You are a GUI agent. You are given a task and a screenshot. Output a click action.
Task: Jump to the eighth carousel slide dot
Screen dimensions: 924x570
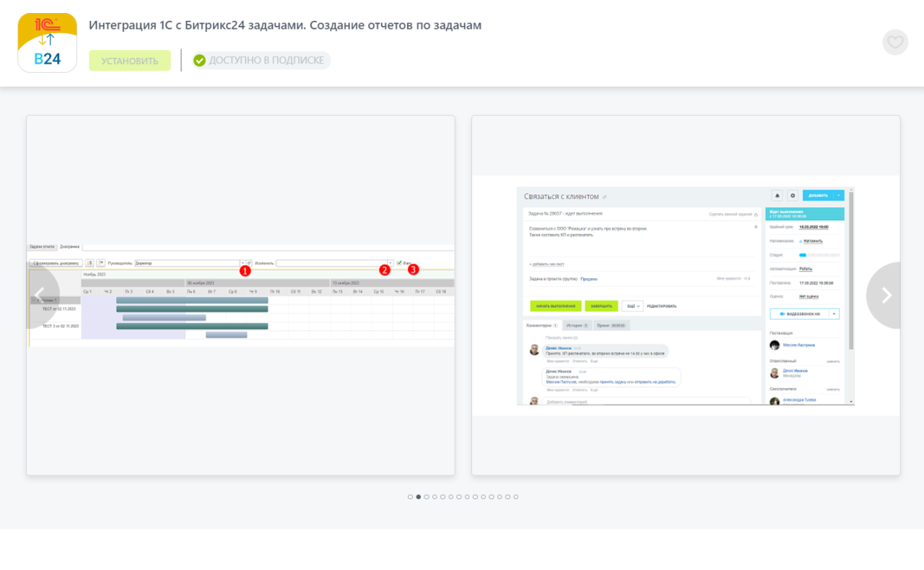click(467, 497)
